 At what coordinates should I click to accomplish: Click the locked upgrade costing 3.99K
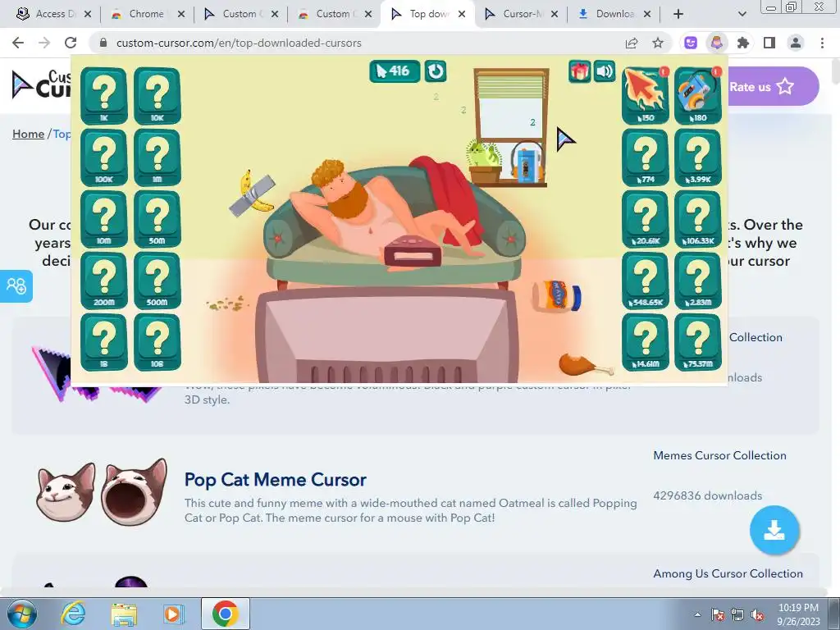698,157
